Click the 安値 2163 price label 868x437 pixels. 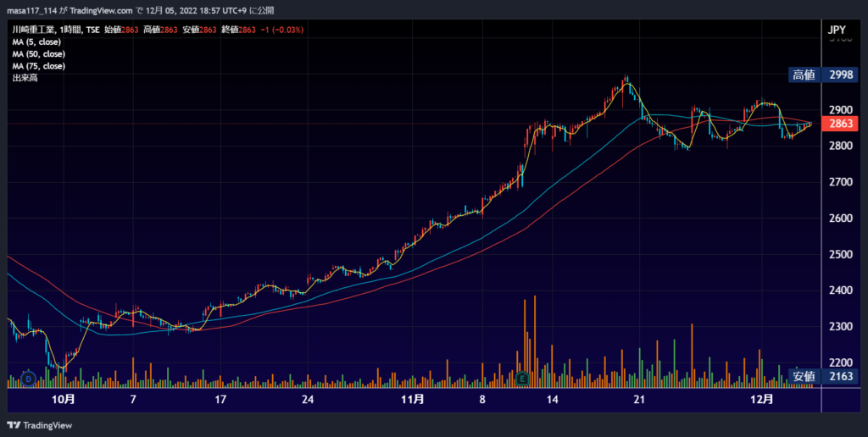[823, 377]
